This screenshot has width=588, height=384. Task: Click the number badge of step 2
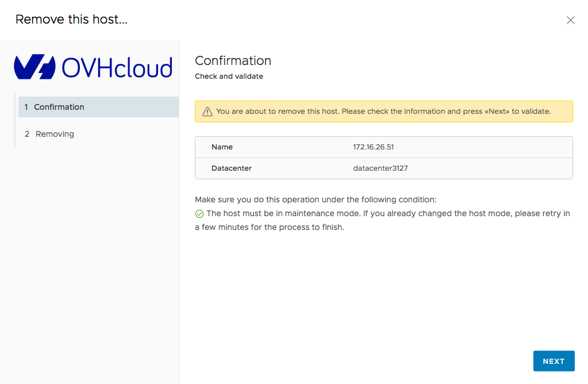click(26, 134)
